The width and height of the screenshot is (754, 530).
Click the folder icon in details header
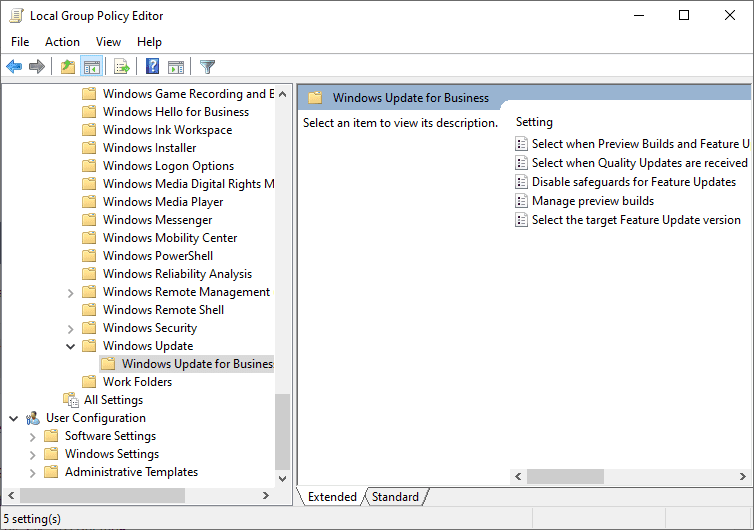click(315, 98)
